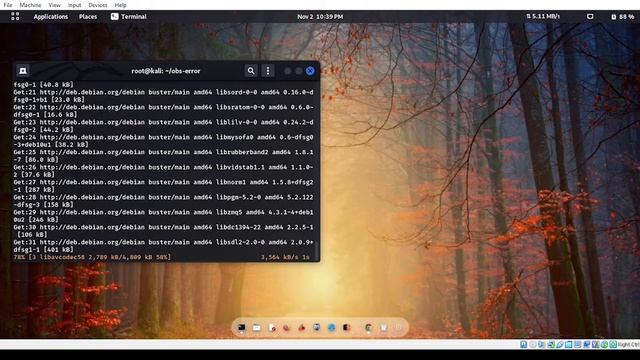Open the Applications menu in top panel
Viewport: 640px width, 360px height.
51,17
